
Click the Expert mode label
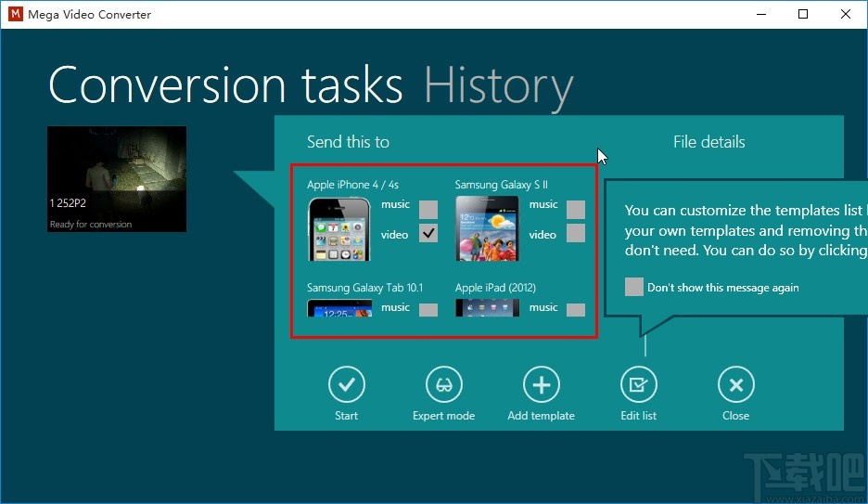tap(444, 416)
